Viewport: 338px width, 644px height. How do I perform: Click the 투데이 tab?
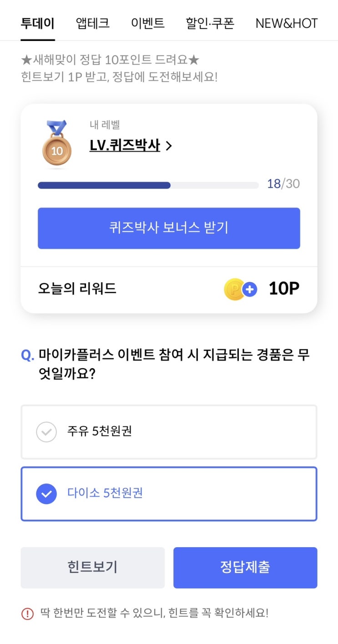pyautogui.click(x=38, y=23)
